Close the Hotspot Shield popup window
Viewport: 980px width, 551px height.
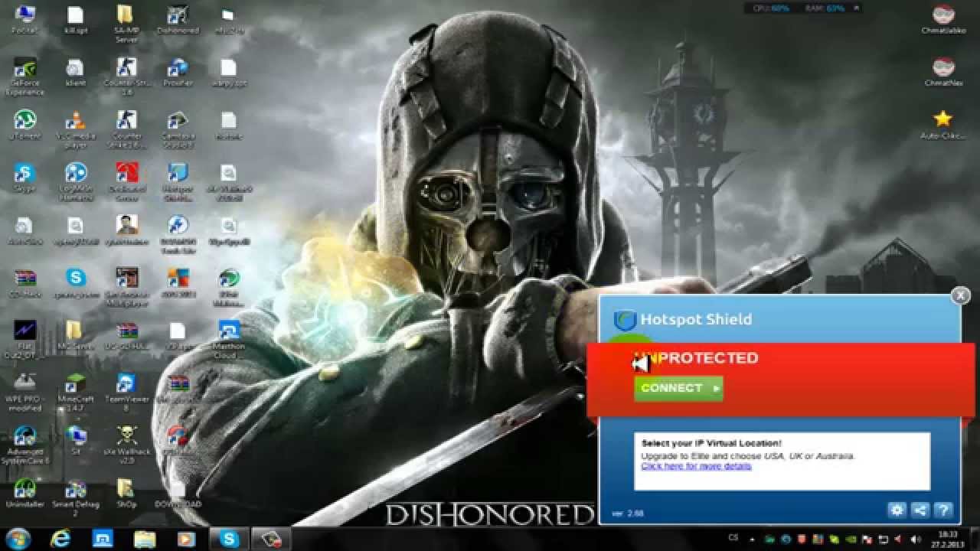[960, 295]
